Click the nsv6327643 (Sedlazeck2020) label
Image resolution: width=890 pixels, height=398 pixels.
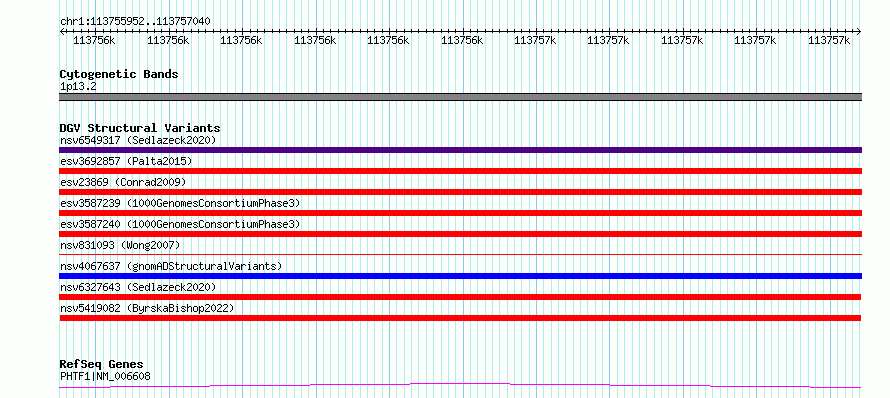click(x=138, y=287)
